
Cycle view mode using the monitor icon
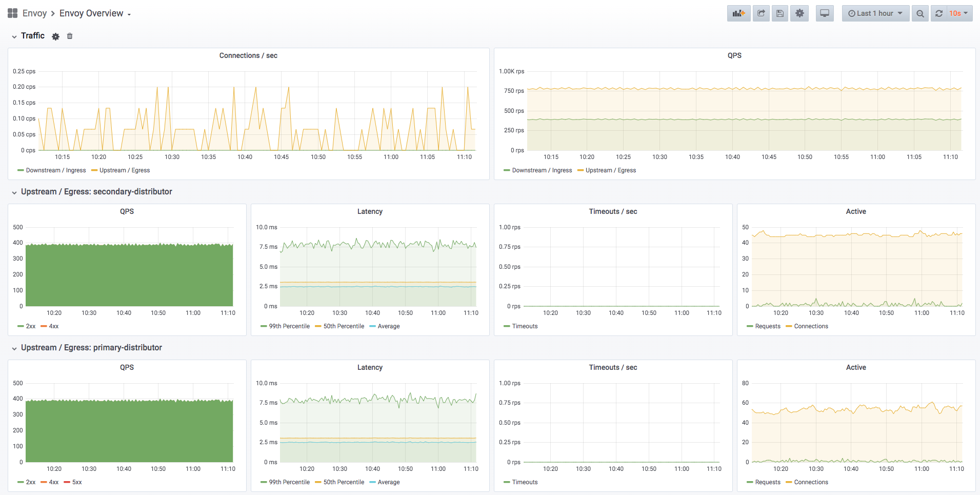pos(824,13)
